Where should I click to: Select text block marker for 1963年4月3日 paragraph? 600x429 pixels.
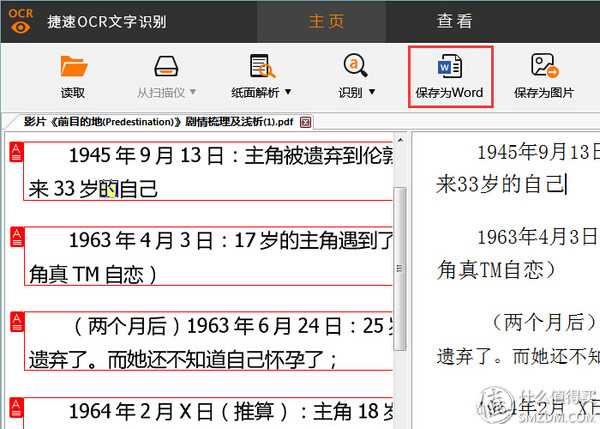pyautogui.click(x=17, y=237)
